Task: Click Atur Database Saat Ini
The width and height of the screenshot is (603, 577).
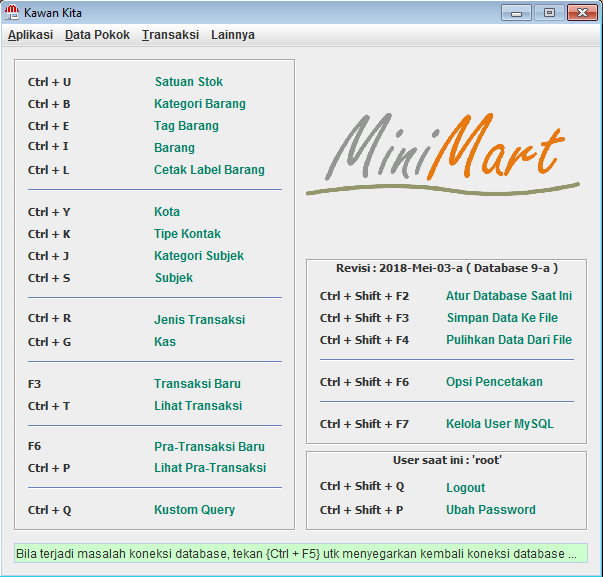Action: (x=509, y=296)
